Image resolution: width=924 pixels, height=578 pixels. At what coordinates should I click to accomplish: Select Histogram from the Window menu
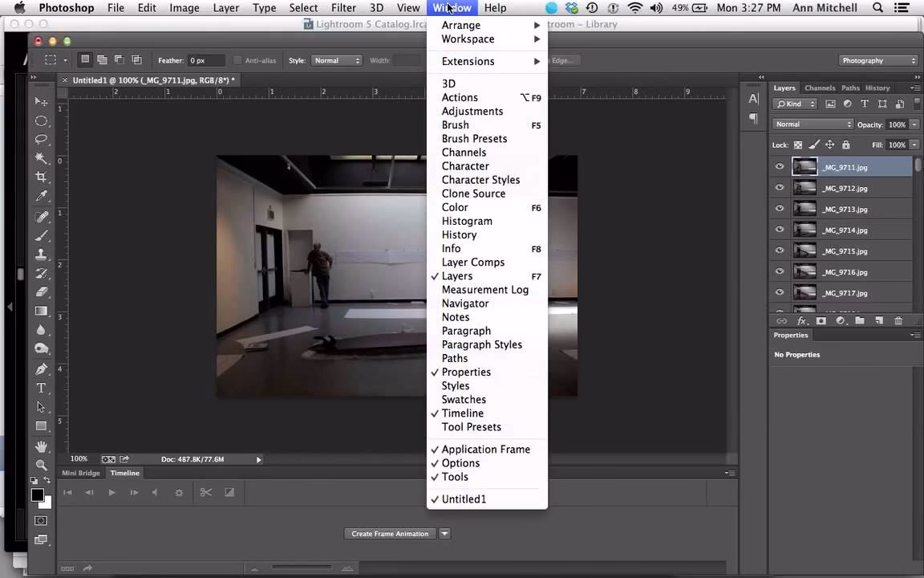click(x=467, y=221)
